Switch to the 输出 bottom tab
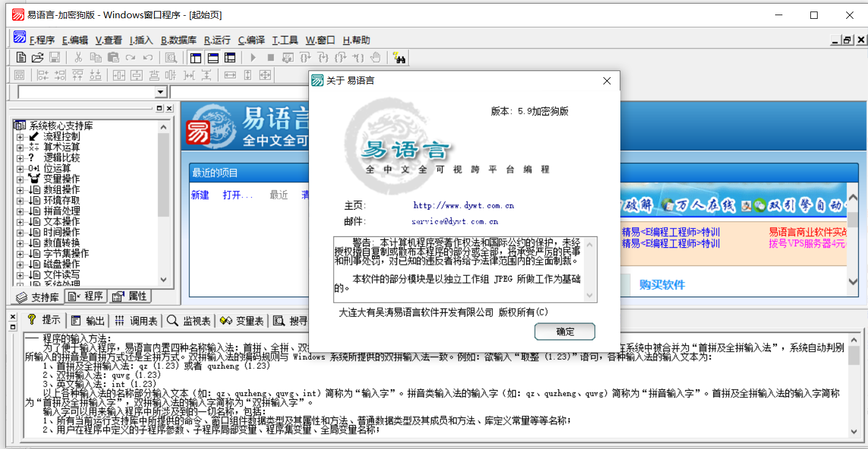868x449 pixels. pos(87,321)
